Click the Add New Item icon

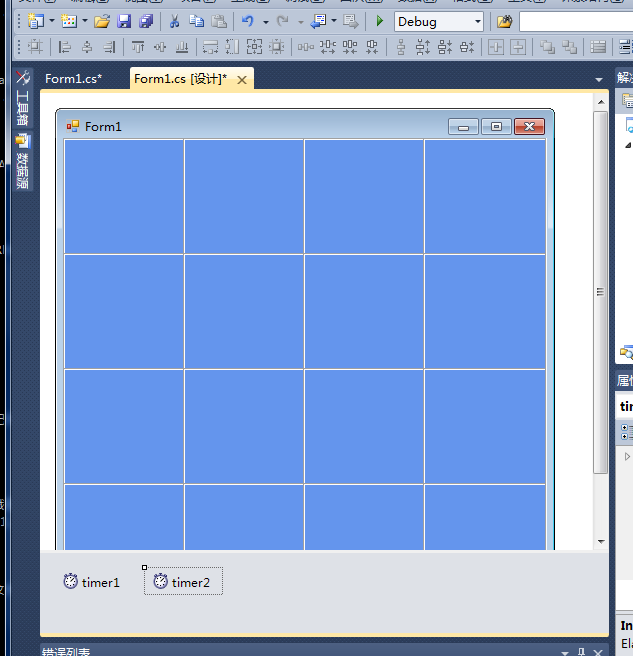69,21
